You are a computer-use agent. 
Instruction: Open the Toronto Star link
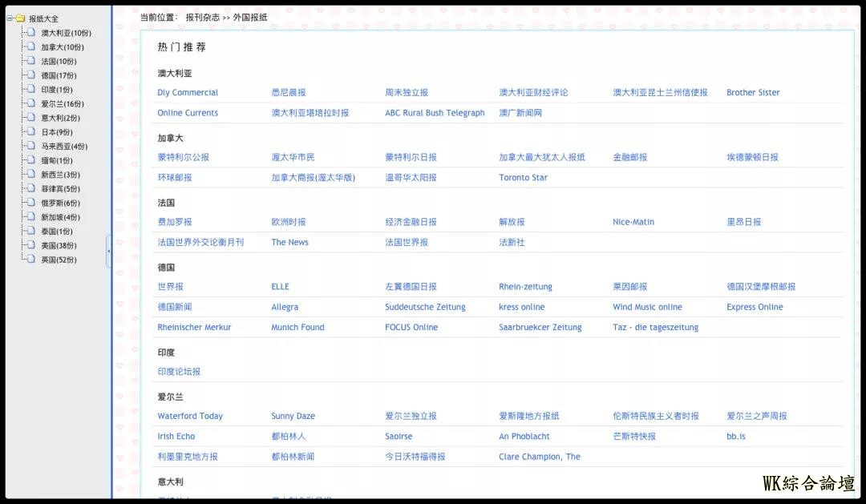click(523, 178)
